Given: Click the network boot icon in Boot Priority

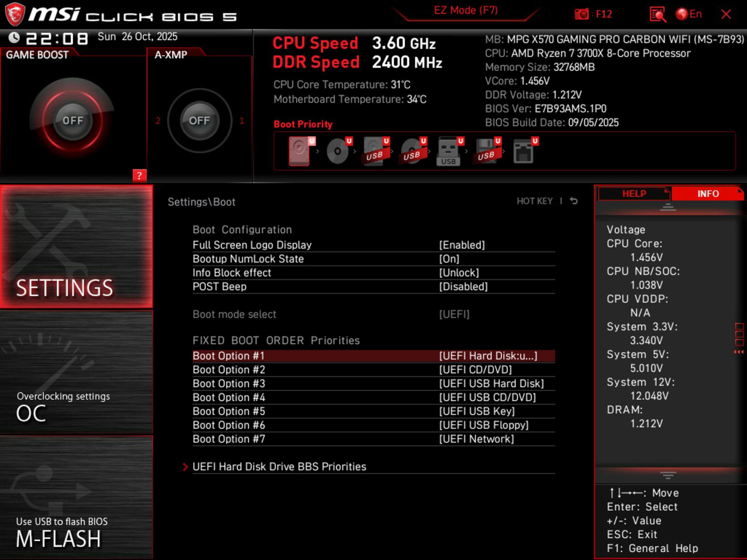Looking at the screenshot, I should (x=524, y=151).
